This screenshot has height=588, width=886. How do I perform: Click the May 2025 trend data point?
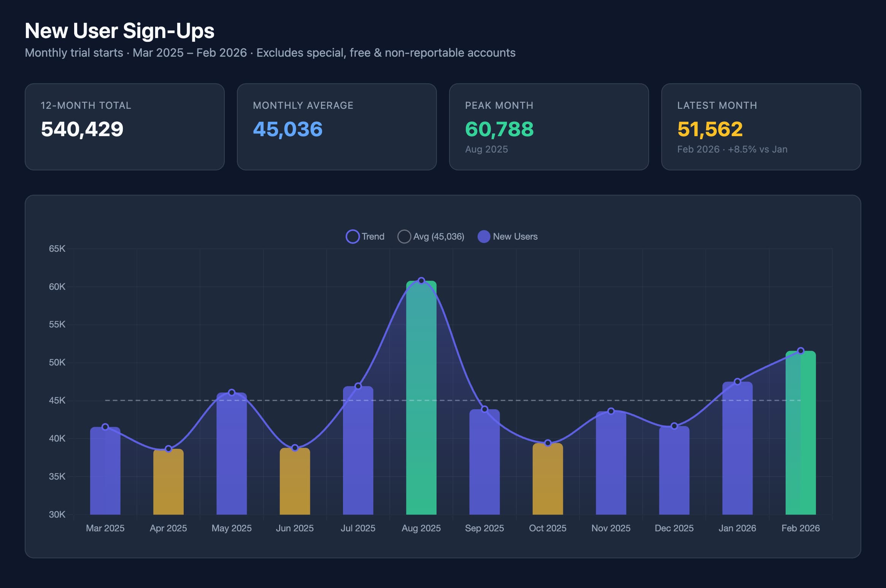[x=232, y=392]
